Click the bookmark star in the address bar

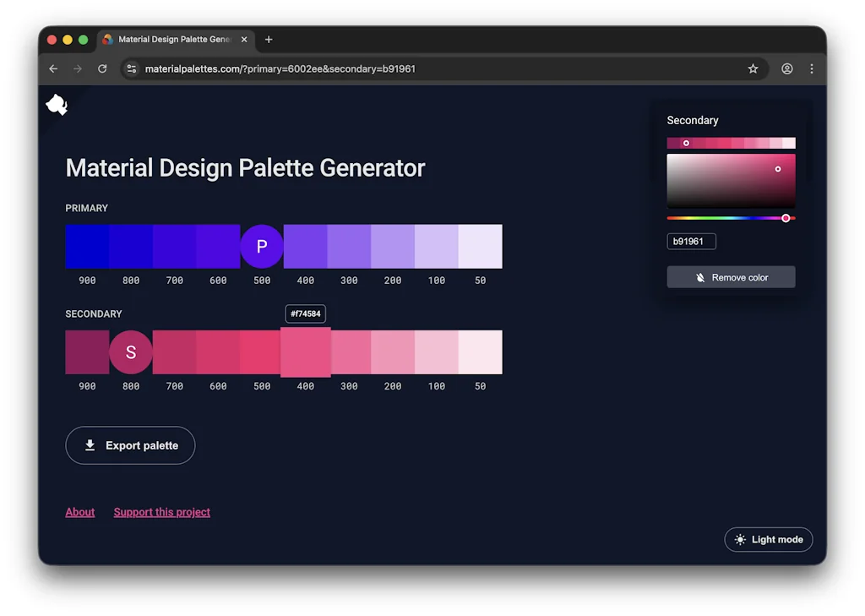click(753, 68)
